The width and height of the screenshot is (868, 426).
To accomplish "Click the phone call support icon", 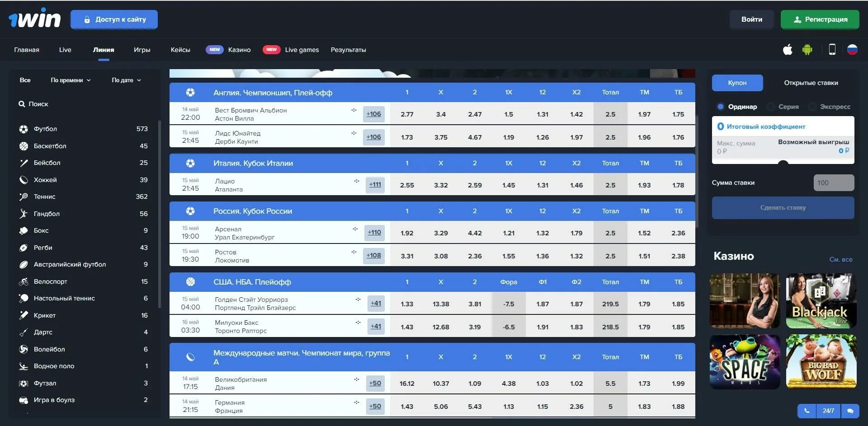I will (807, 411).
